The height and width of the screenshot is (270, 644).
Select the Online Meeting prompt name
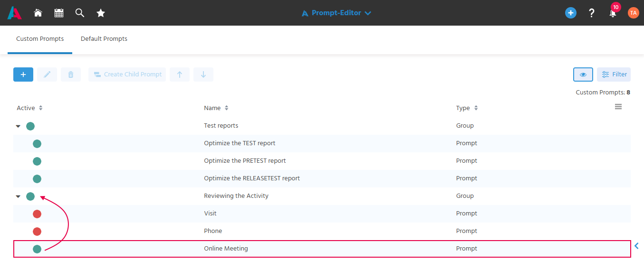226,249
